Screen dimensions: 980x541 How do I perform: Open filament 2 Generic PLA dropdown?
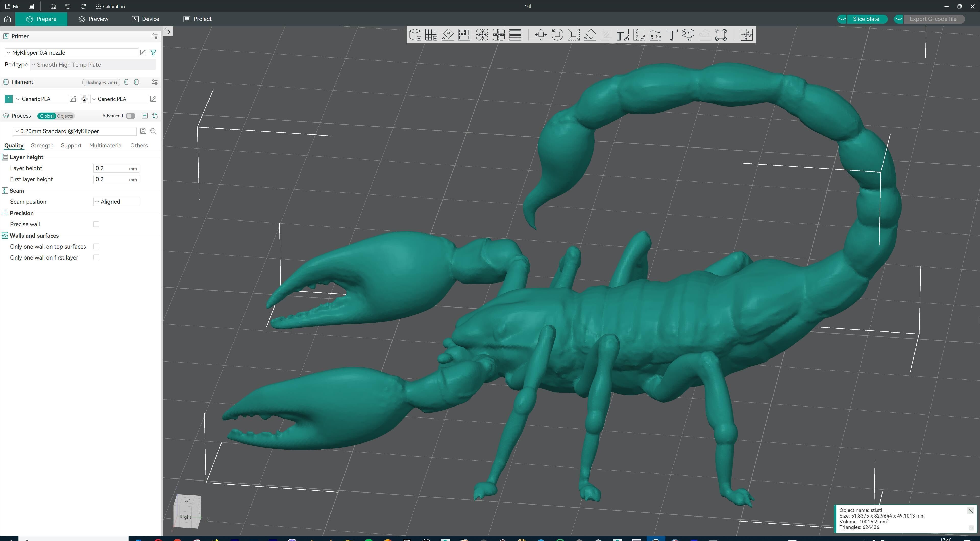click(x=119, y=99)
